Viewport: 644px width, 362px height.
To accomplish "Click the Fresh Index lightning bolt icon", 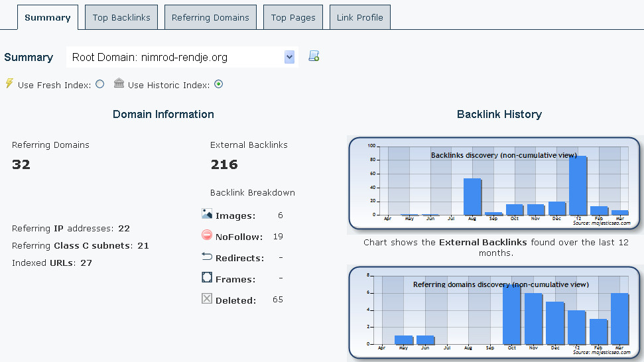I will pos(9,84).
